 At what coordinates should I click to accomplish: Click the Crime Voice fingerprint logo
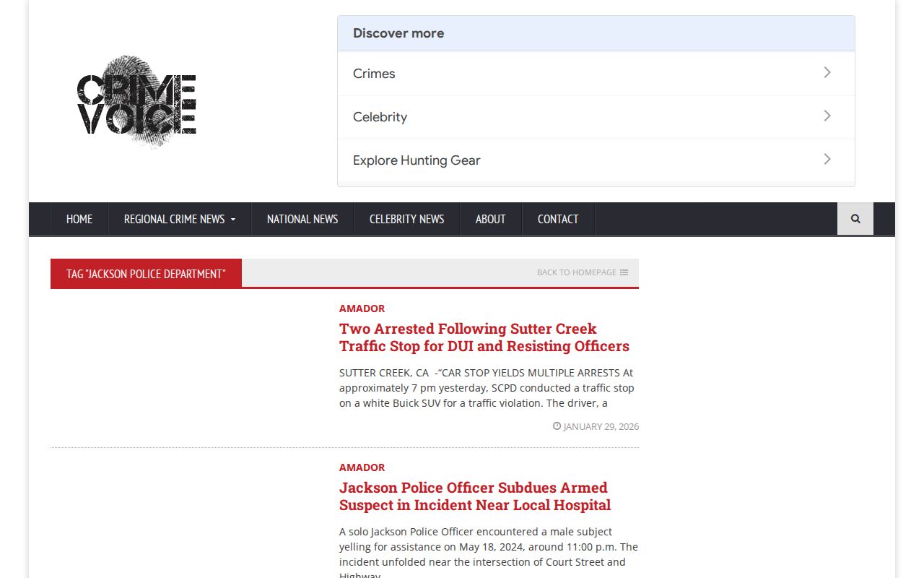[x=136, y=101]
